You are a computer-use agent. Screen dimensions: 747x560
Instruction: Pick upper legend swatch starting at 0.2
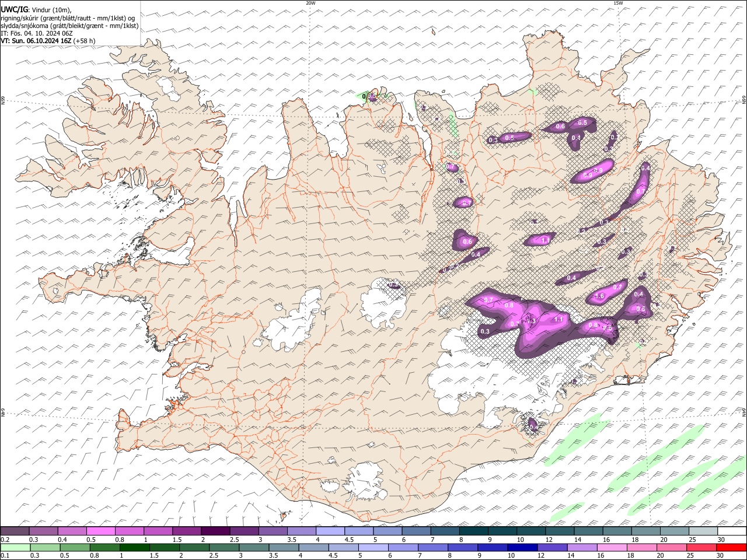click(x=15, y=531)
